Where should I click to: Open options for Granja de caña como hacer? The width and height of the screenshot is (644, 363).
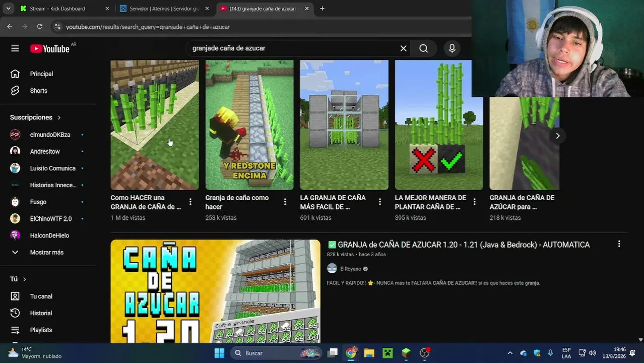click(285, 202)
